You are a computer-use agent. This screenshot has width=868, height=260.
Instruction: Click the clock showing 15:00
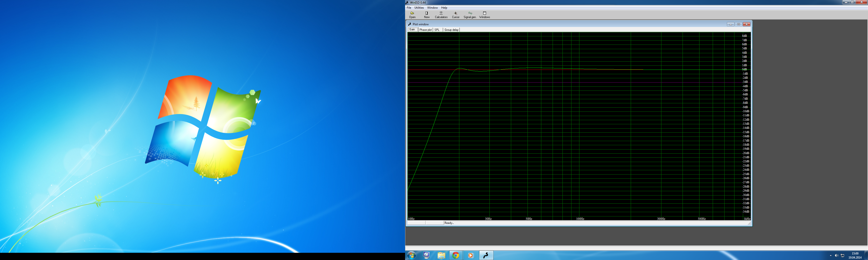(855, 253)
